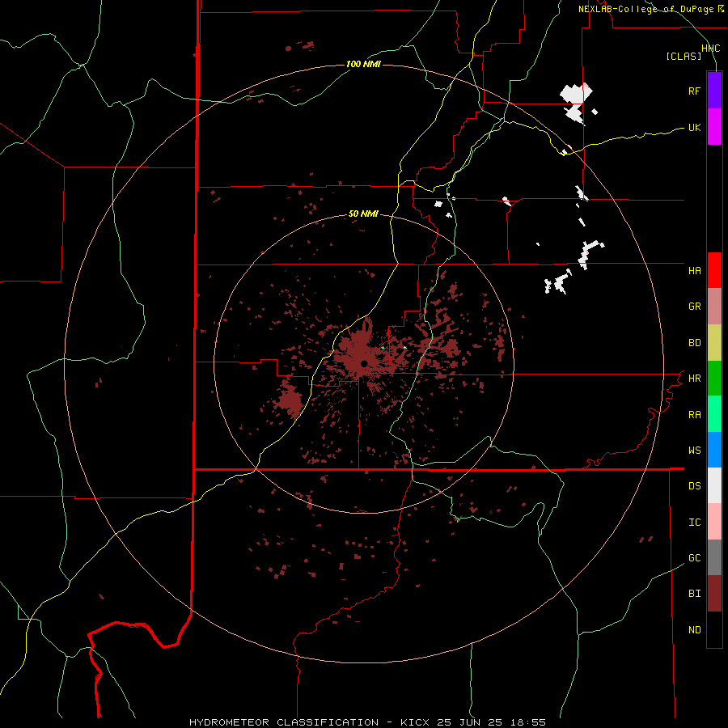Click the light pink IC legend swatch
Image resolution: width=728 pixels, height=728 pixels.
pyautogui.click(x=714, y=522)
